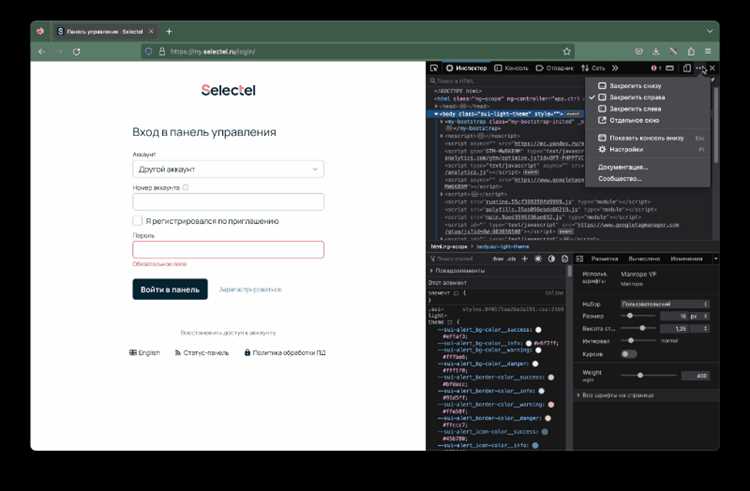Image resolution: width=750 pixels, height=491 pixels.
Task: Select Закрепить снизу menu entry
Action: (x=648, y=86)
